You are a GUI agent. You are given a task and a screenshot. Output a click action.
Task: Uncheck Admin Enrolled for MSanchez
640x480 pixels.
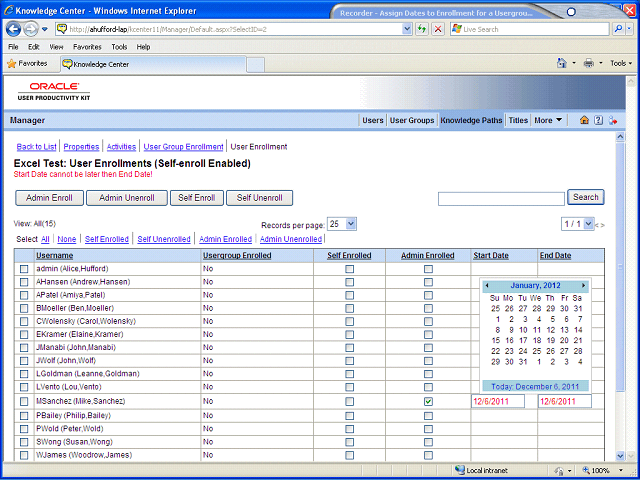(x=428, y=402)
